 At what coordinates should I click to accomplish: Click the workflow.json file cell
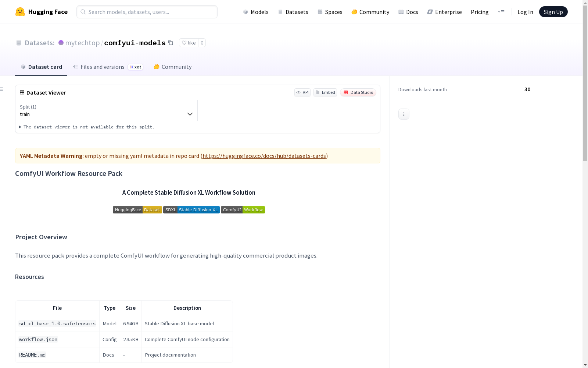pyautogui.click(x=57, y=339)
